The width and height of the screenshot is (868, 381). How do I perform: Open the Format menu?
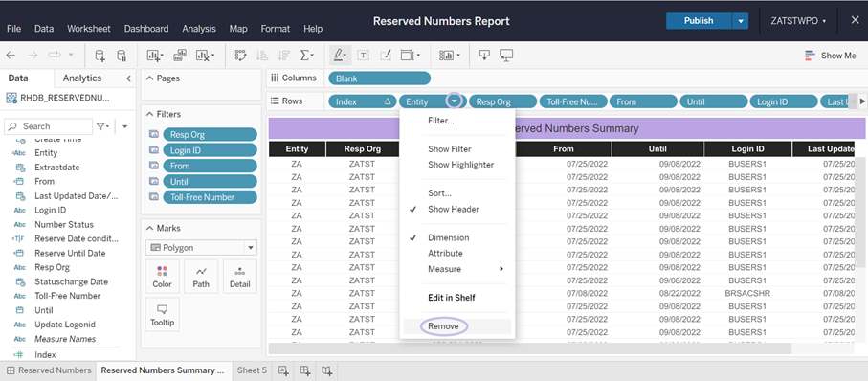coord(275,29)
